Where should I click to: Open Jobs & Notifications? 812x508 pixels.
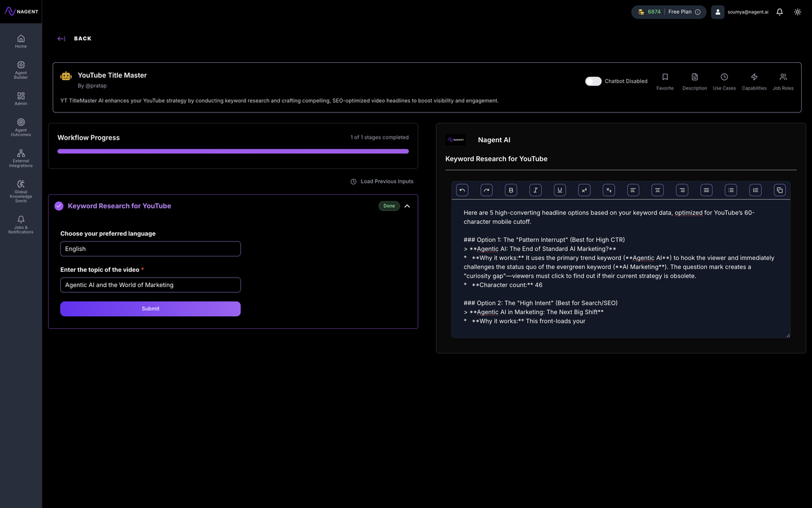(x=21, y=225)
